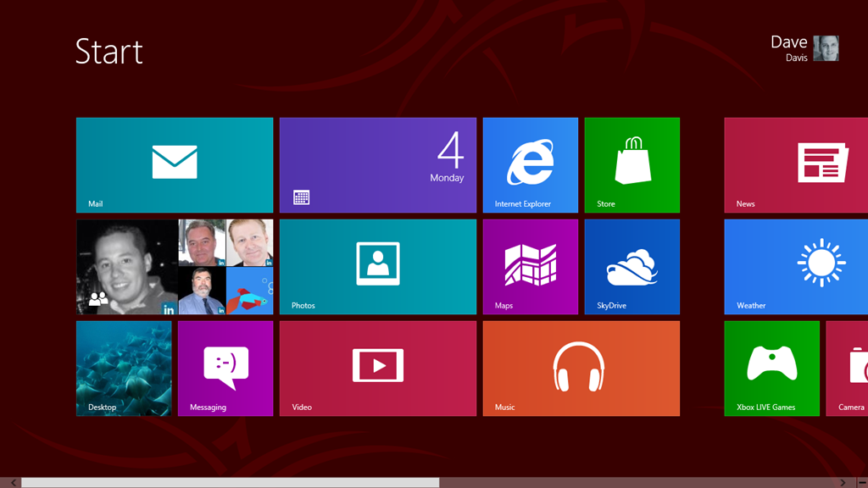Viewport: 868px width, 488px height.
Task: Launch the Xbox LIVE Games tile
Action: pos(771,369)
